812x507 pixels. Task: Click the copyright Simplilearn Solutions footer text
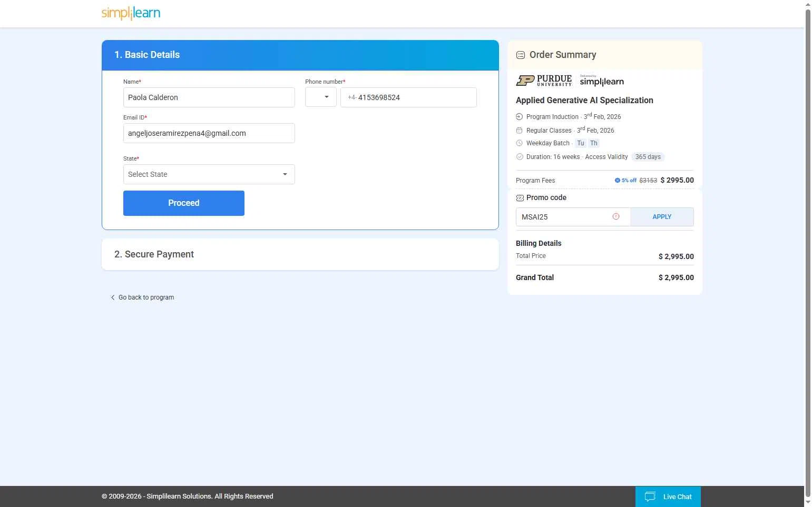(x=188, y=496)
